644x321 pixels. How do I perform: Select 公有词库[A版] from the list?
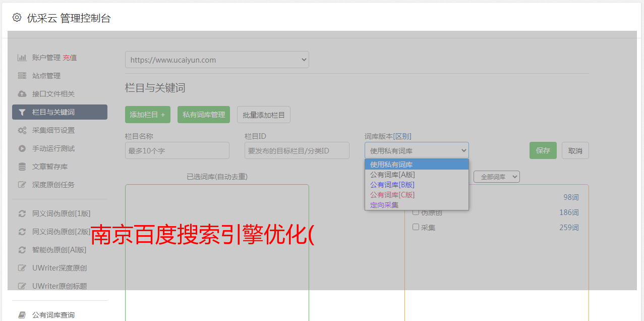pos(392,175)
